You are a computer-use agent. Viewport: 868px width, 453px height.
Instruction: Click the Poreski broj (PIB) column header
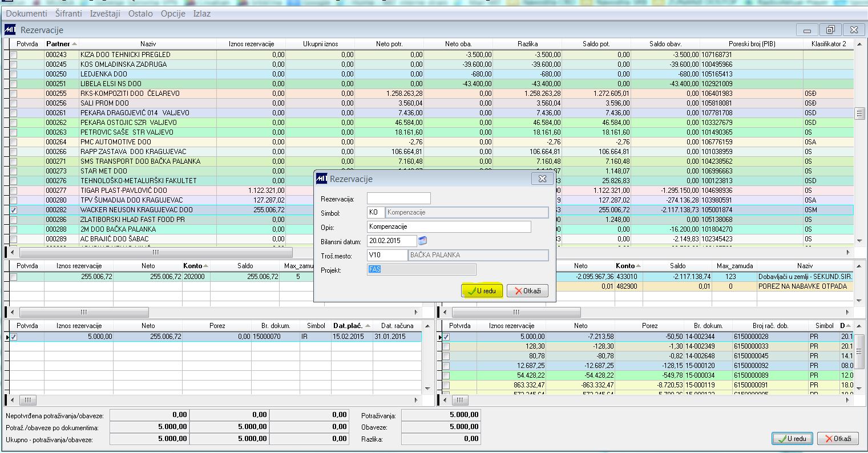[752, 44]
